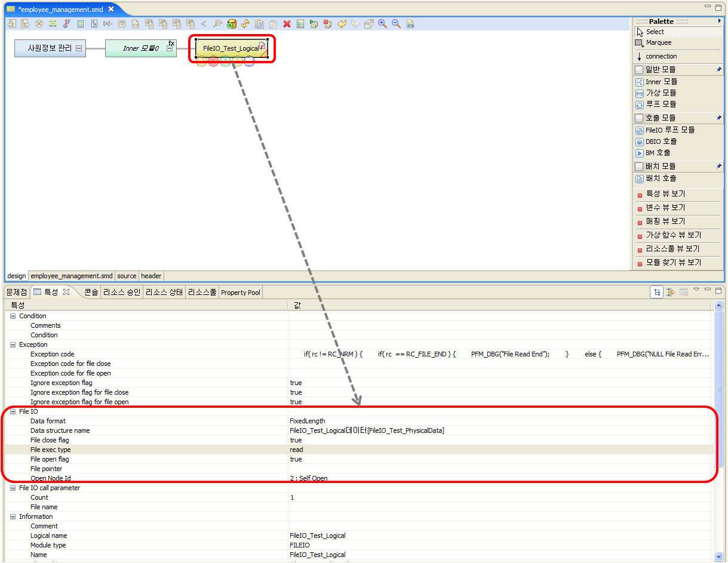Toggle the pin on the 배치 모듈 section

(719, 166)
